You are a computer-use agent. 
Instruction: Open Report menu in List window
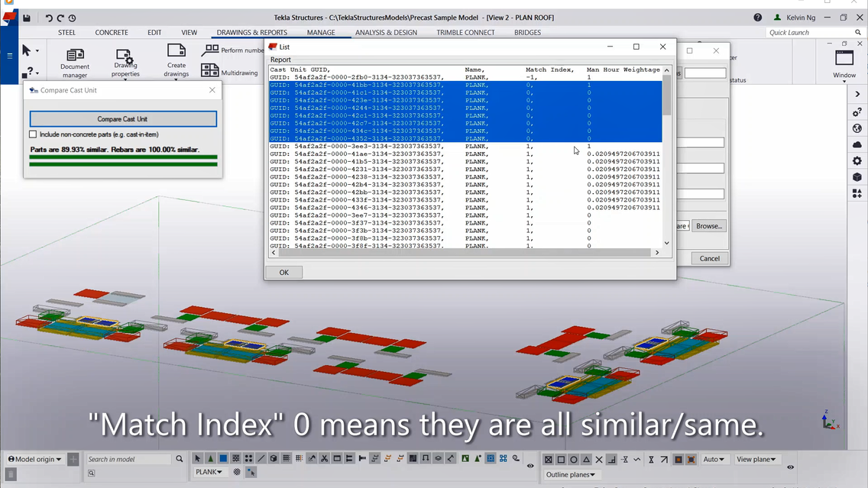coord(280,60)
